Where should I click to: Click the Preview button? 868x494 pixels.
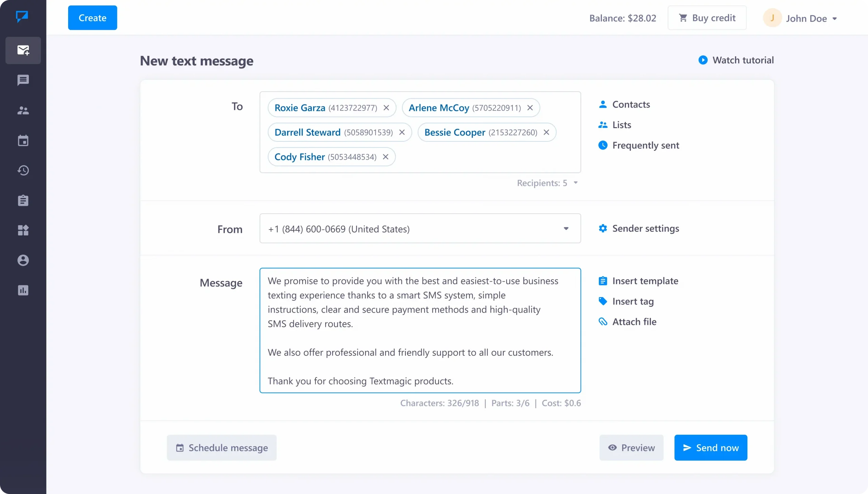[631, 448]
